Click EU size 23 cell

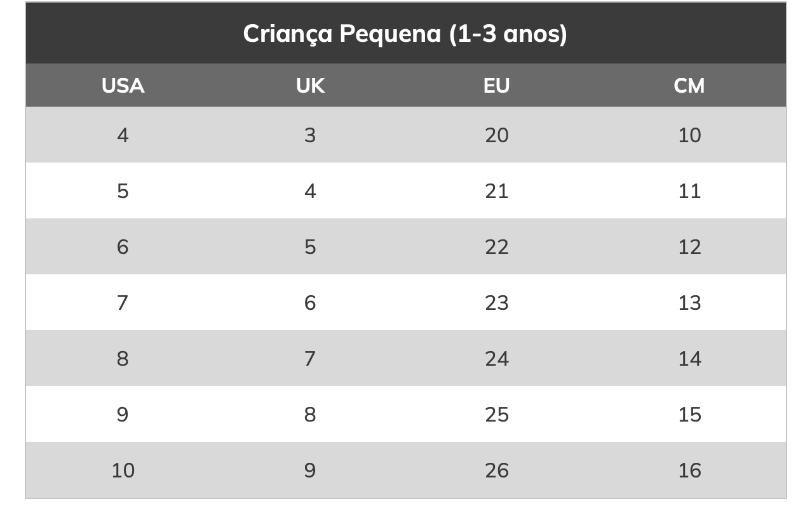(496, 303)
